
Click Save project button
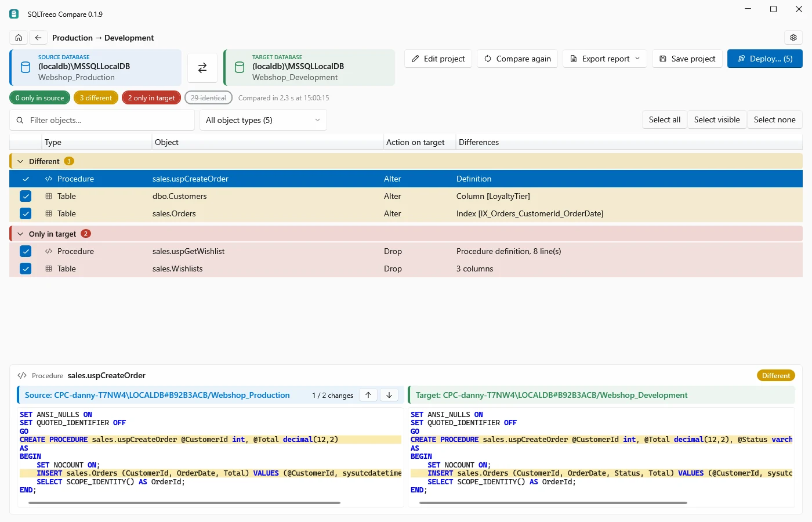pyautogui.click(x=687, y=59)
